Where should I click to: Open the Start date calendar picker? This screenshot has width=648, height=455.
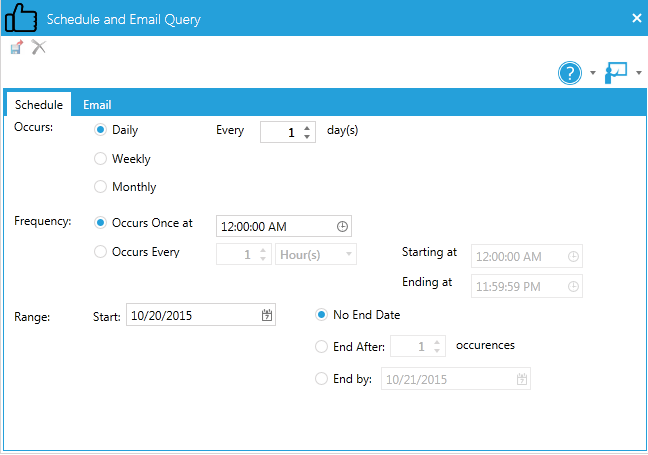point(267,315)
